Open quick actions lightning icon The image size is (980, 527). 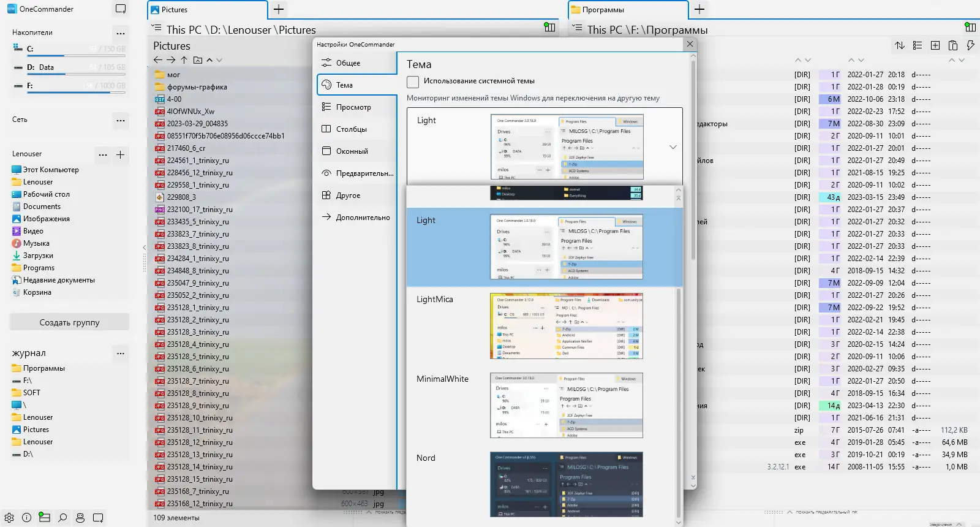coord(970,45)
